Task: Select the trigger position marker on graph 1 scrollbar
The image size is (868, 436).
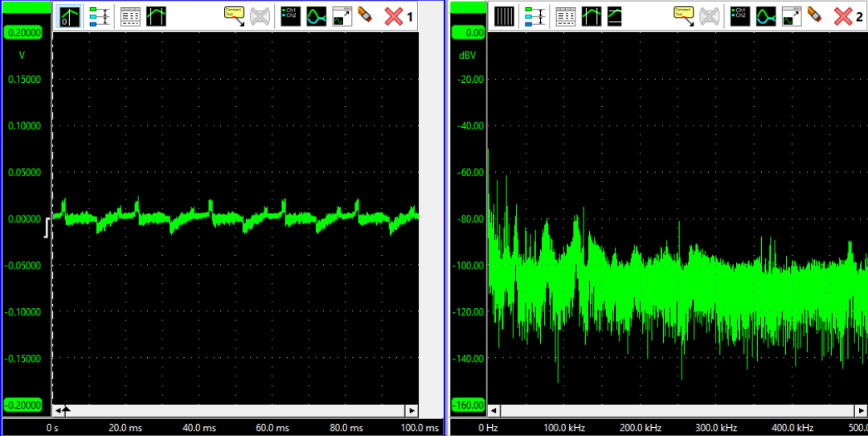Action: click(67, 410)
